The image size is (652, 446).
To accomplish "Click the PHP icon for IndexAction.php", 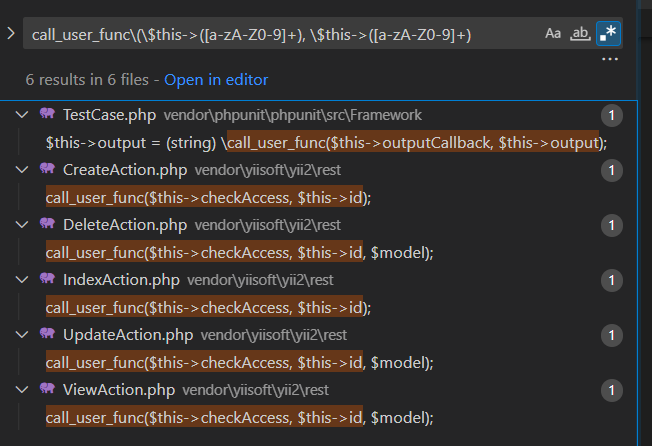I will tap(47, 279).
